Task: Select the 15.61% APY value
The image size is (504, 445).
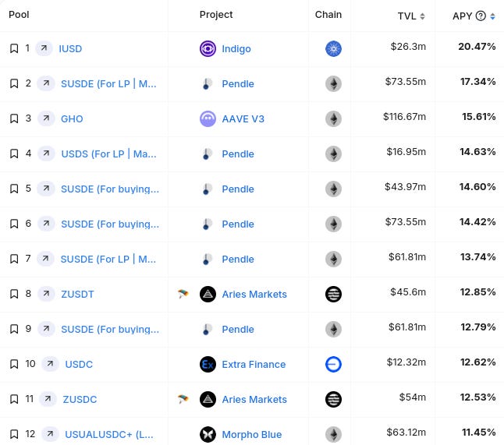Action: 479,117
